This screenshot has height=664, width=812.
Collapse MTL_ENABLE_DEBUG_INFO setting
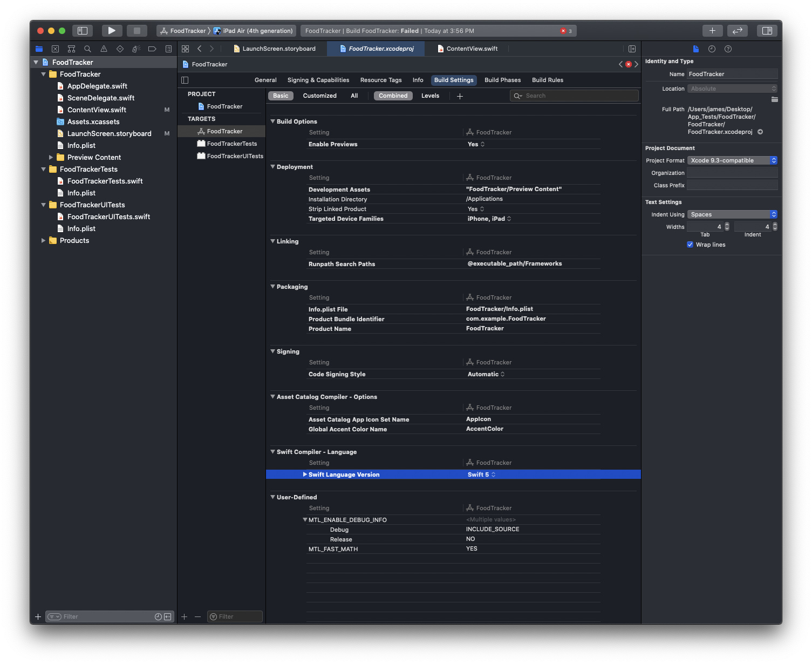pyautogui.click(x=305, y=520)
